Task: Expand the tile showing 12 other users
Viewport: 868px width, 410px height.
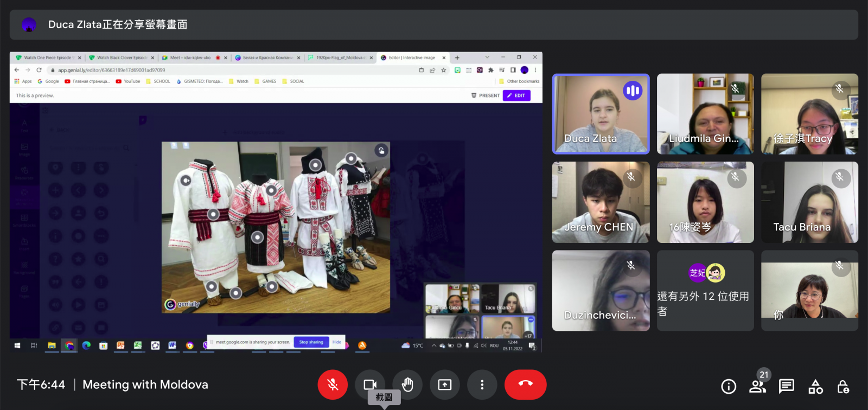Action: (705, 291)
